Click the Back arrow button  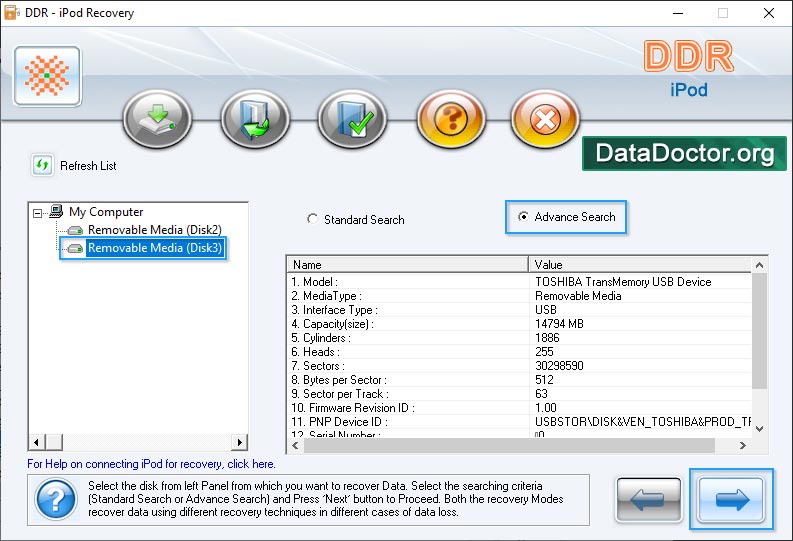point(648,500)
